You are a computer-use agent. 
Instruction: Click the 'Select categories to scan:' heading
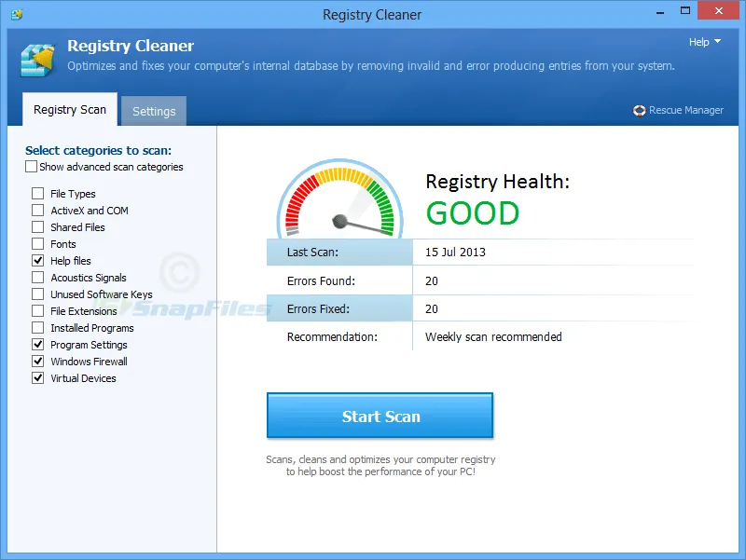tap(99, 150)
